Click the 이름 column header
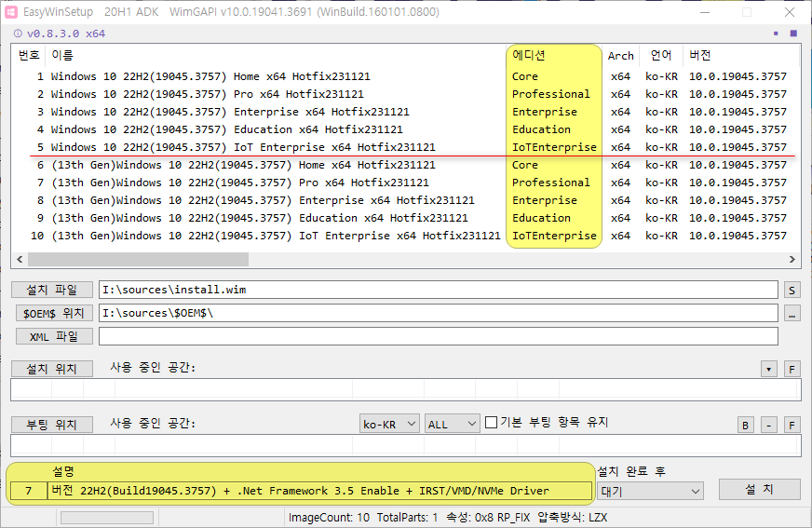Image resolution: width=812 pixels, height=528 pixels. tap(276, 55)
